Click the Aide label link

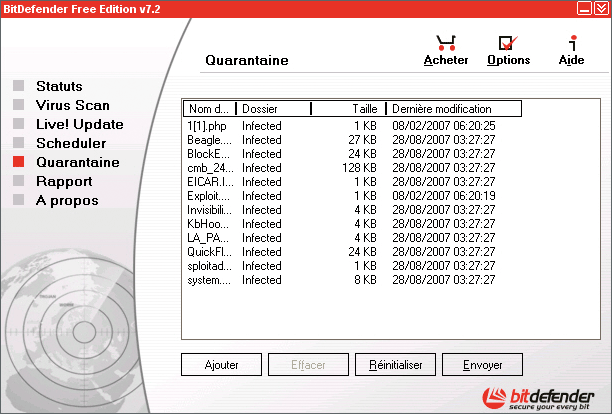(571, 60)
